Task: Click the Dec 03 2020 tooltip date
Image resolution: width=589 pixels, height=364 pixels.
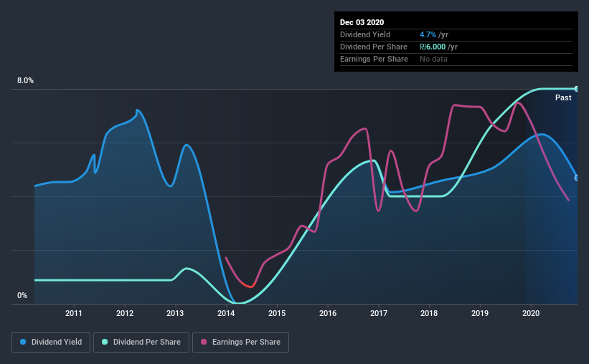Action: [x=362, y=22]
